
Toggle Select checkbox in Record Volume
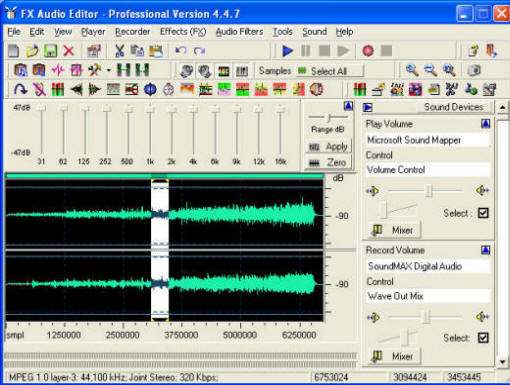(x=483, y=338)
